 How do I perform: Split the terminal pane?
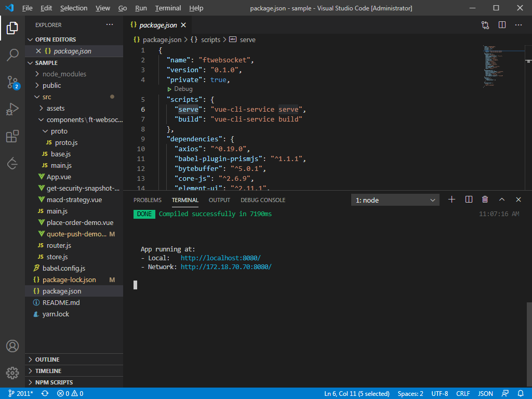coord(469,199)
